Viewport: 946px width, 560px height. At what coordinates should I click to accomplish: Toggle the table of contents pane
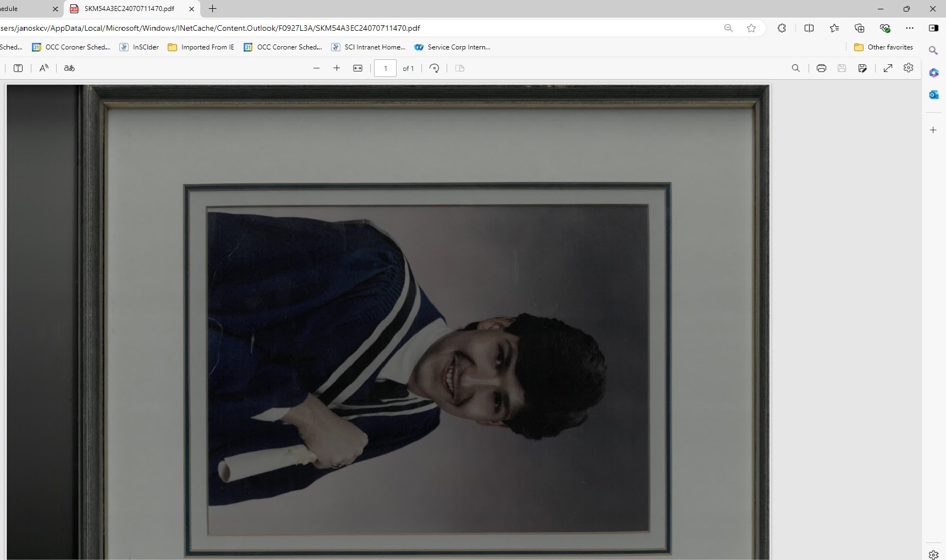tap(18, 68)
